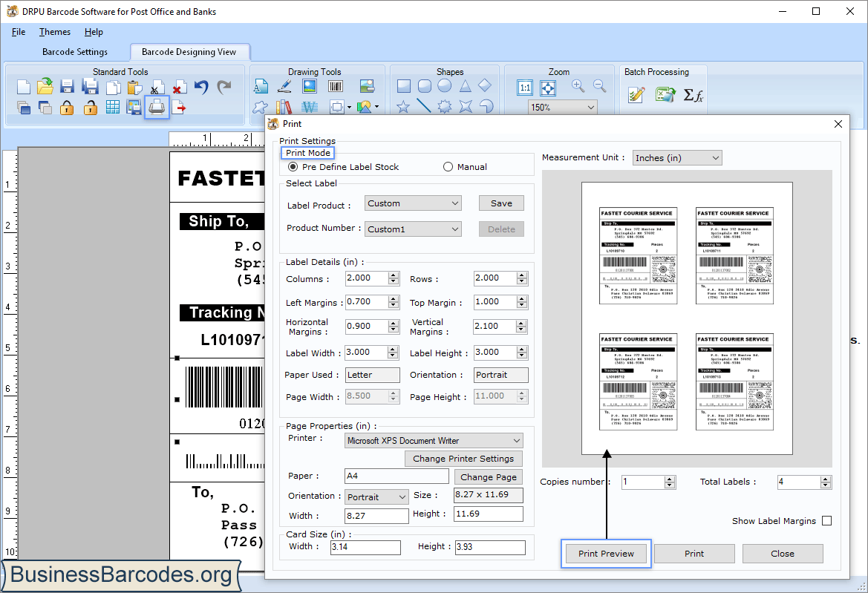The height and width of the screenshot is (593, 868).
Task: Open the Help menu
Action: coord(94,32)
